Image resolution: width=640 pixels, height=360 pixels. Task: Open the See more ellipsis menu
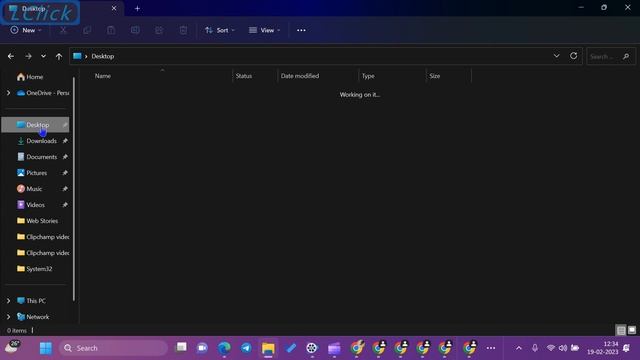coord(301,30)
